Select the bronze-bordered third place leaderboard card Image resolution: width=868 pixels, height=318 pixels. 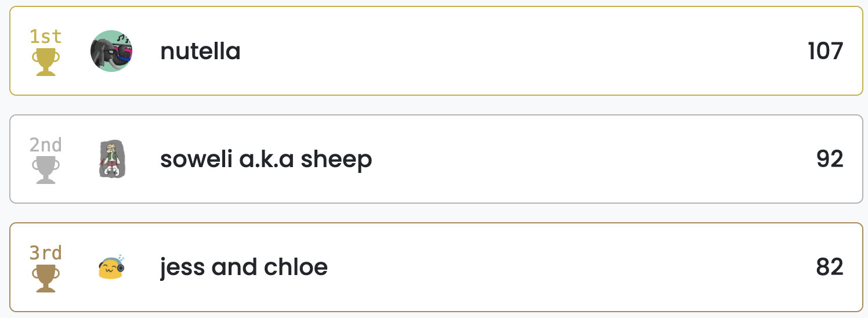(x=436, y=267)
